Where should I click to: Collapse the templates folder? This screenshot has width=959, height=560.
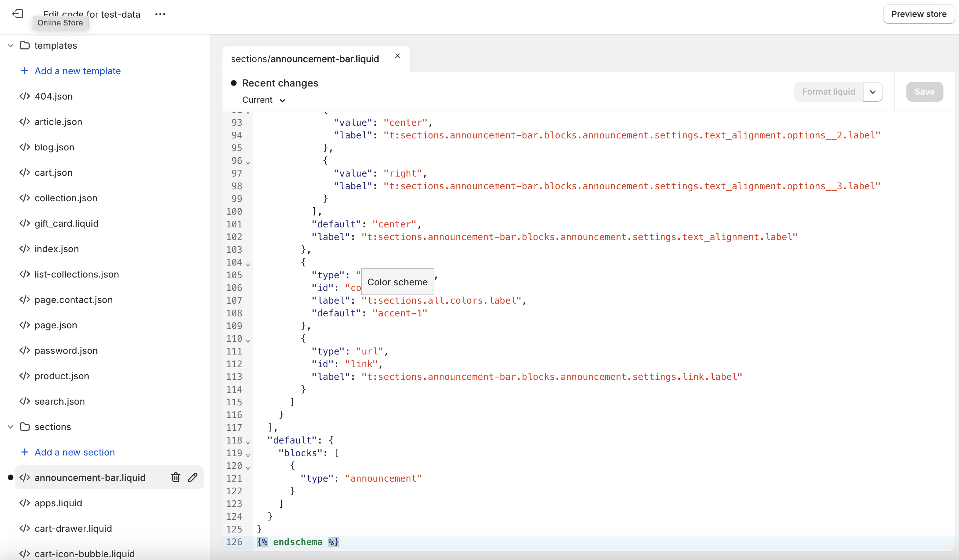coord(11,45)
